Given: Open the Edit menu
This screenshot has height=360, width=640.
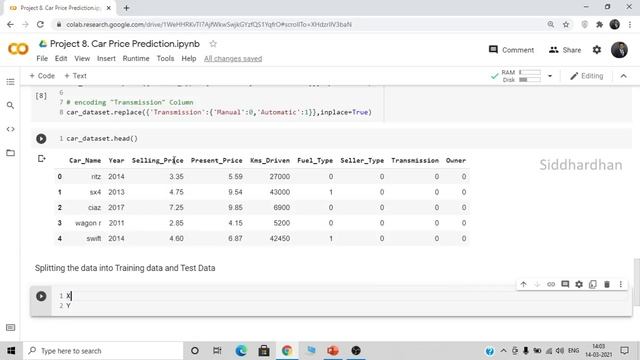Looking at the screenshot, I should pos(61,58).
